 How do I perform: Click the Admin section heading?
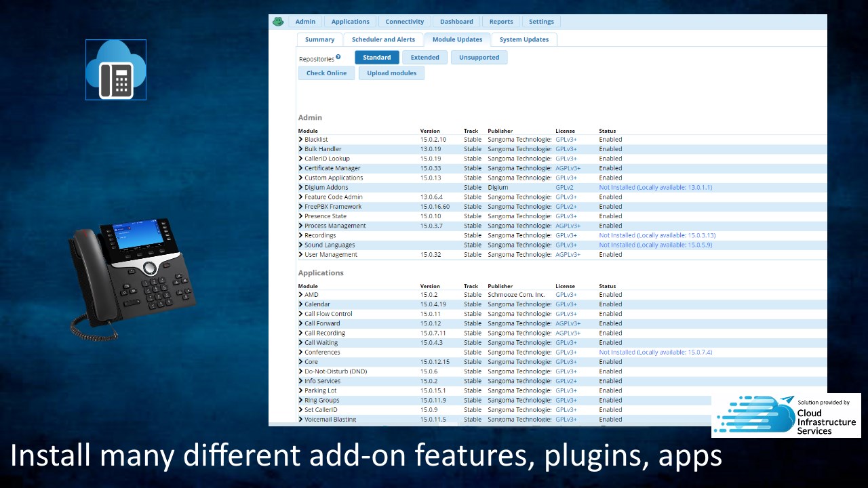pyautogui.click(x=310, y=118)
